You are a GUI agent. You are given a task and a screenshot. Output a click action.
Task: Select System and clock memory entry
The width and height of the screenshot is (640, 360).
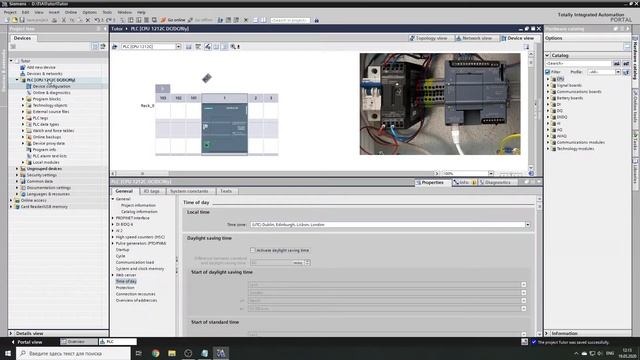tap(140, 269)
